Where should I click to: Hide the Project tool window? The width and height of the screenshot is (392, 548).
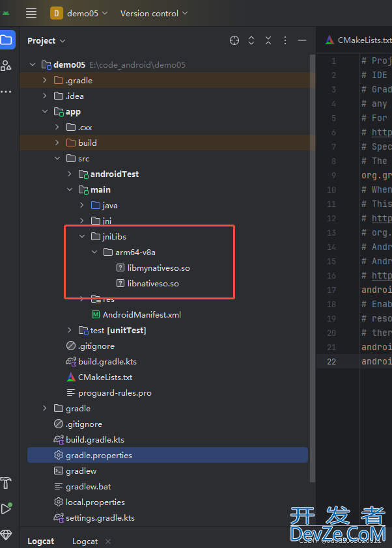coord(302,40)
